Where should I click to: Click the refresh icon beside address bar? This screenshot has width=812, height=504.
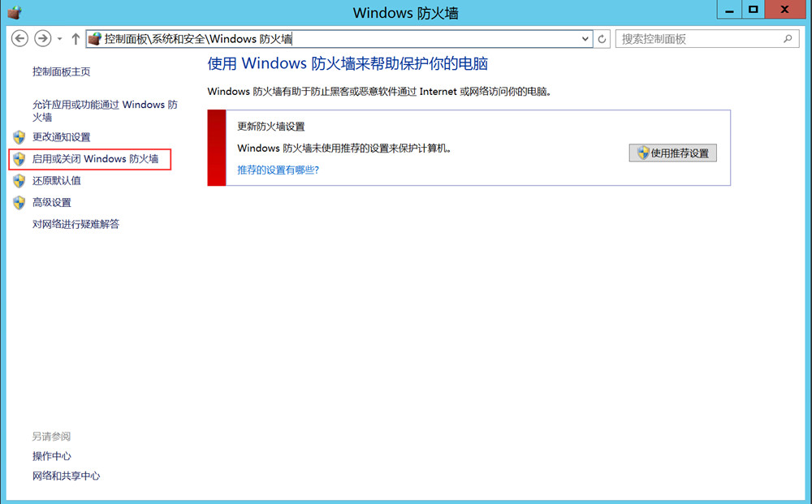tap(603, 39)
